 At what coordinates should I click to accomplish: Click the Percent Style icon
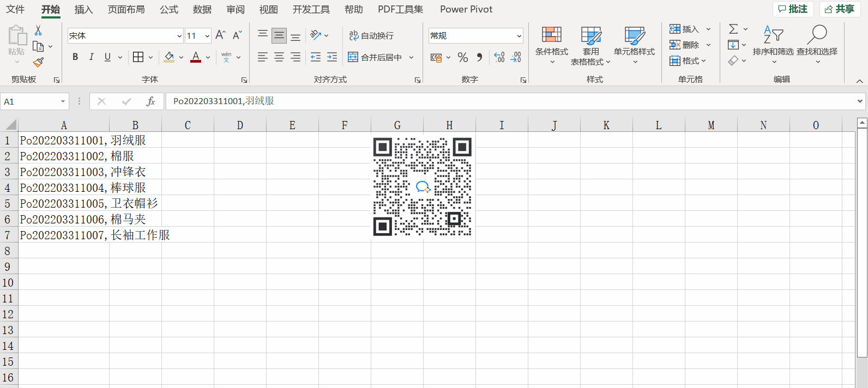tap(463, 57)
